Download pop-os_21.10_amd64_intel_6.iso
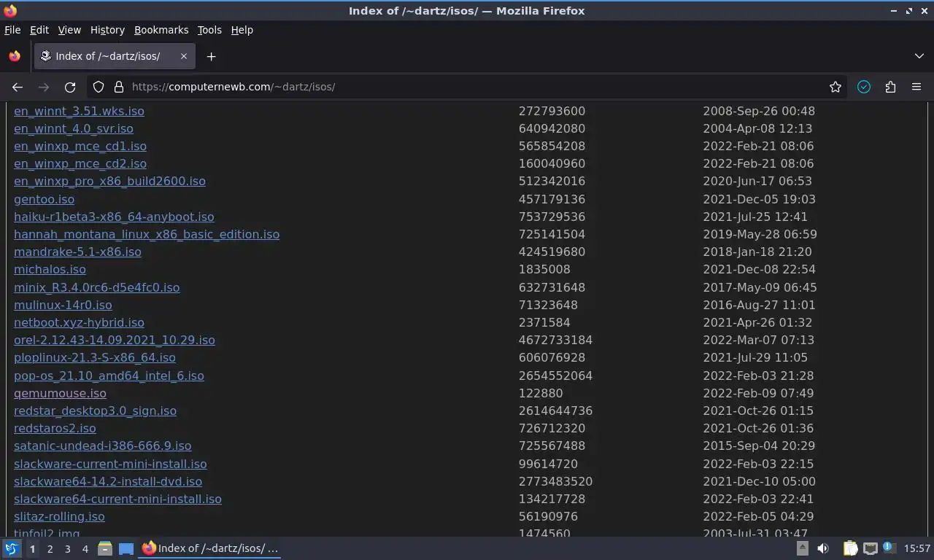Image resolution: width=934 pixels, height=560 pixels. point(109,376)
